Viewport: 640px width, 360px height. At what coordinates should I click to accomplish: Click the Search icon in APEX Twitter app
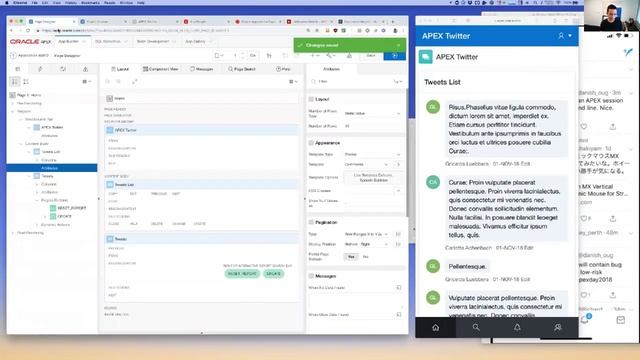476,327
